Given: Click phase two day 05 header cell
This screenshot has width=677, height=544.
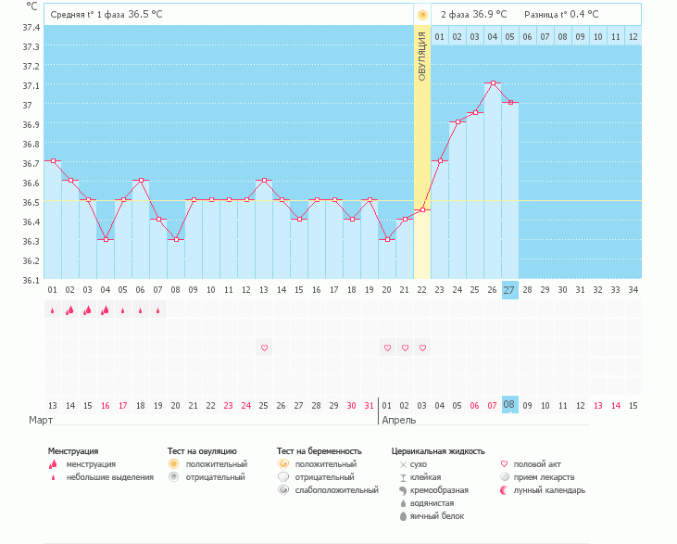Looking at the screenshot, I should click(x=510, y=37).
